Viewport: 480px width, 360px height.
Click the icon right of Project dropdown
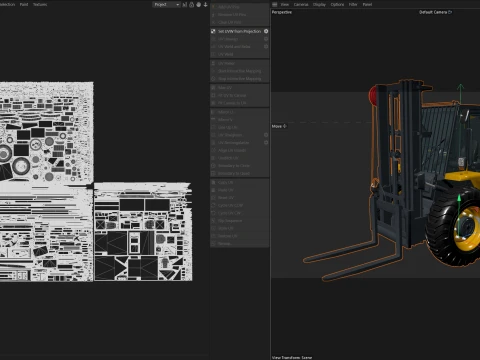[185, 4]
